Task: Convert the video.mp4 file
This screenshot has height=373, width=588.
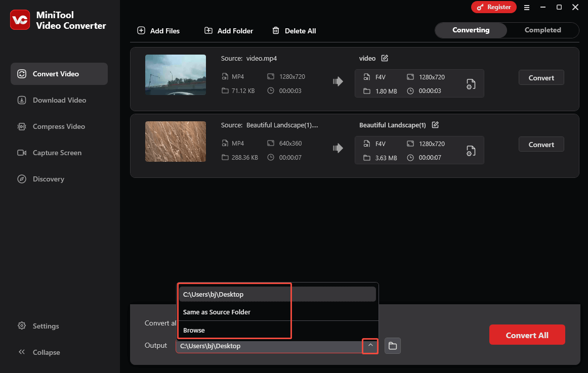Action: coord(541,77)
